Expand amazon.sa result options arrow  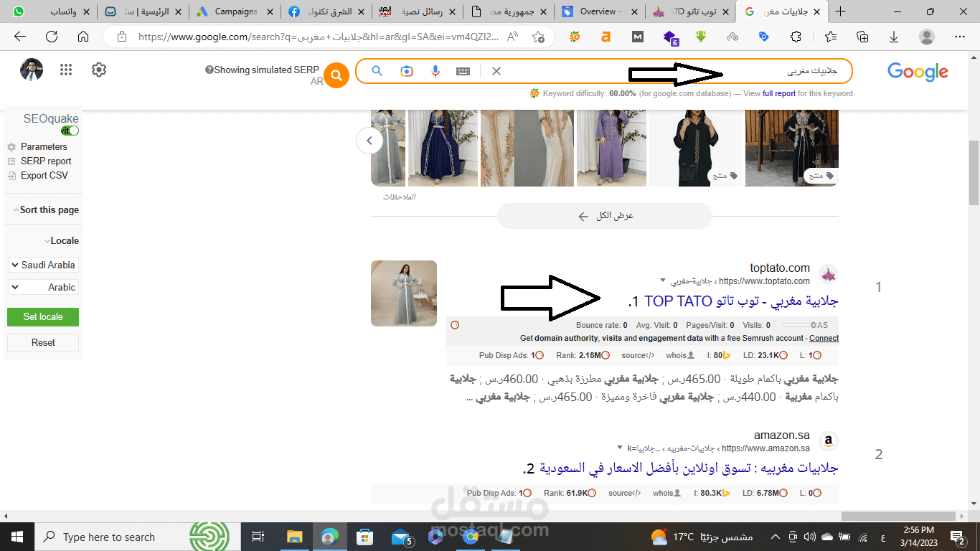click(620, 448)
